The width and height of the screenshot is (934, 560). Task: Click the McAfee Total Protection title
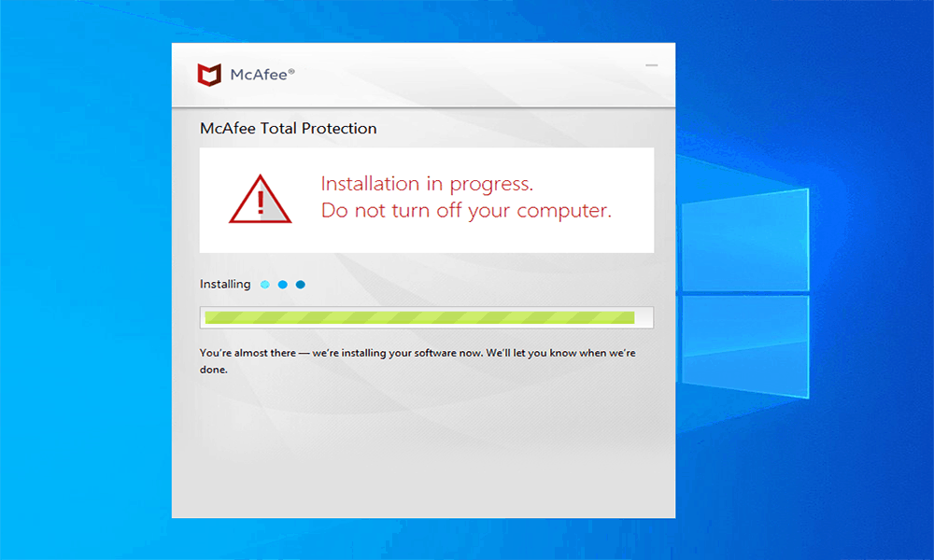(x=289, y=129)
